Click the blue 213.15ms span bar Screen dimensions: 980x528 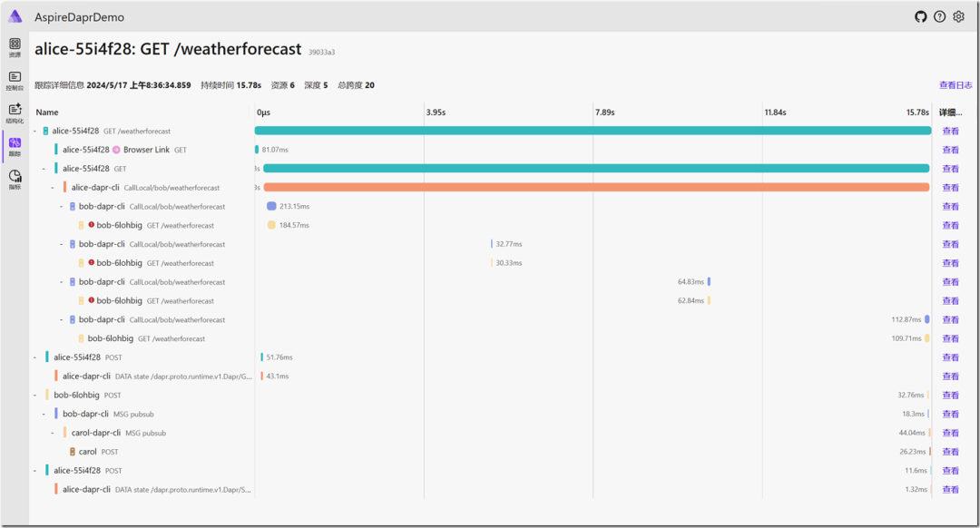(271, 206)
